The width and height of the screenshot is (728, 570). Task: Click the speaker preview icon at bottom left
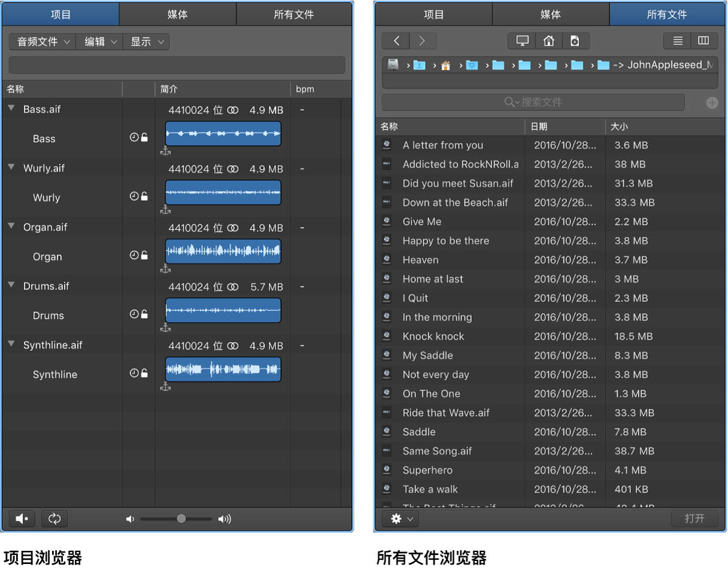[21, 519]
